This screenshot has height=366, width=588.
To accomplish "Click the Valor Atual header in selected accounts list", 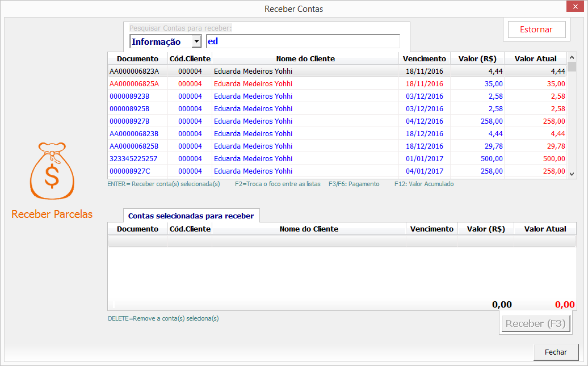I will coord(545,229).
